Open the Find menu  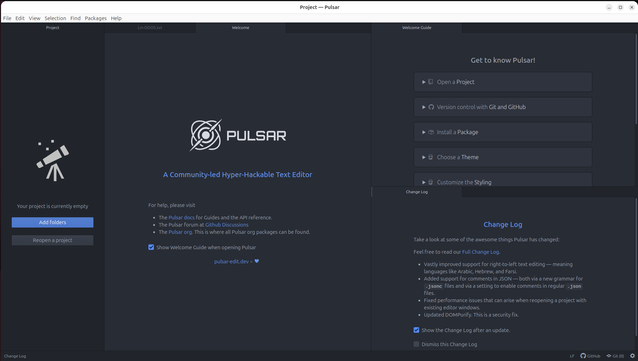75,18
